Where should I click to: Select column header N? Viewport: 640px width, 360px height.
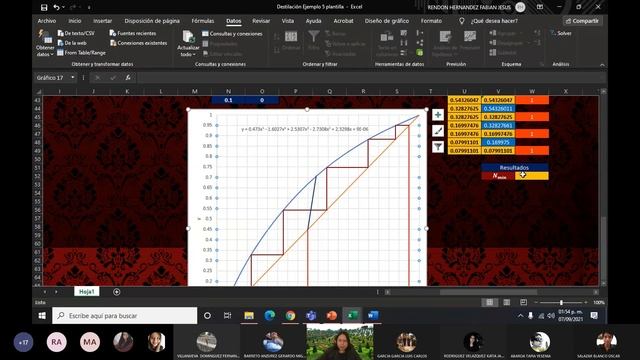(x=228, y=91)
